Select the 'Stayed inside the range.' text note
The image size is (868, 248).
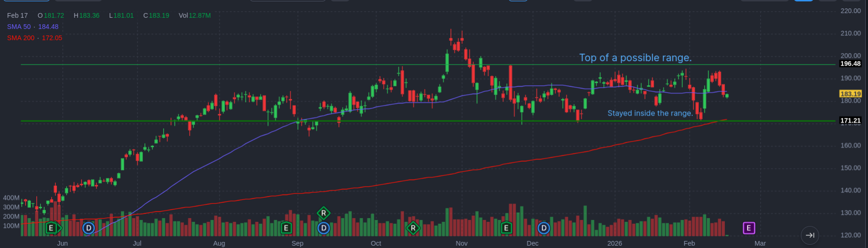(x=650, y=113)
